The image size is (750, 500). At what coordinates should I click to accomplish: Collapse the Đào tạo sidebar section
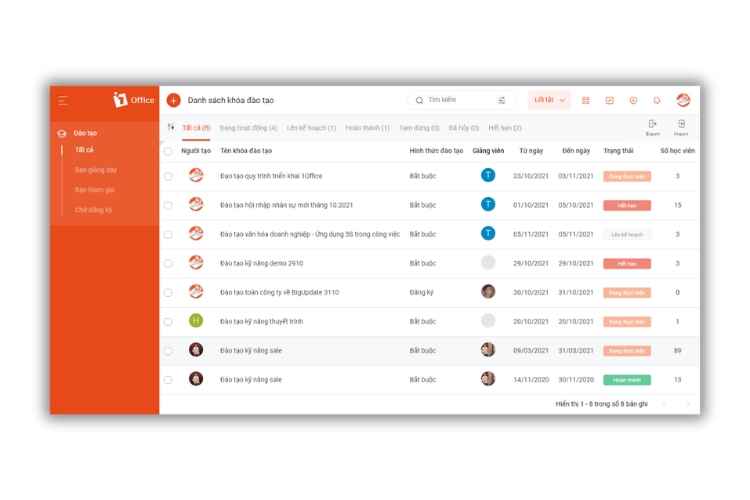click(85, 133)
